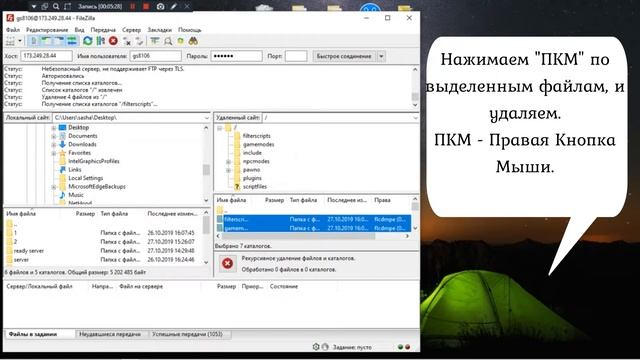Viewport: 640px width, 360px height.
Task: Sort remote list by Тип файла column
Action: click(303, 200)
